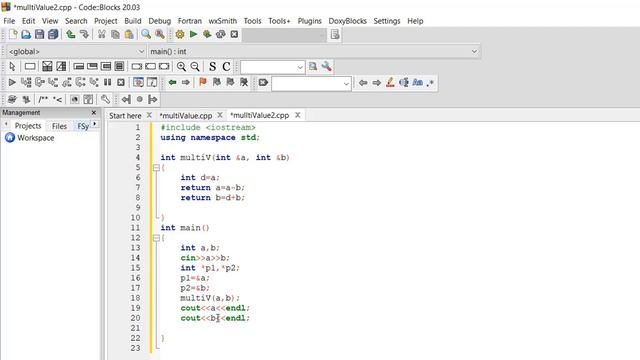Click the Build and run icon
This screenshot has height=360, width=640.
click(207, 34)
